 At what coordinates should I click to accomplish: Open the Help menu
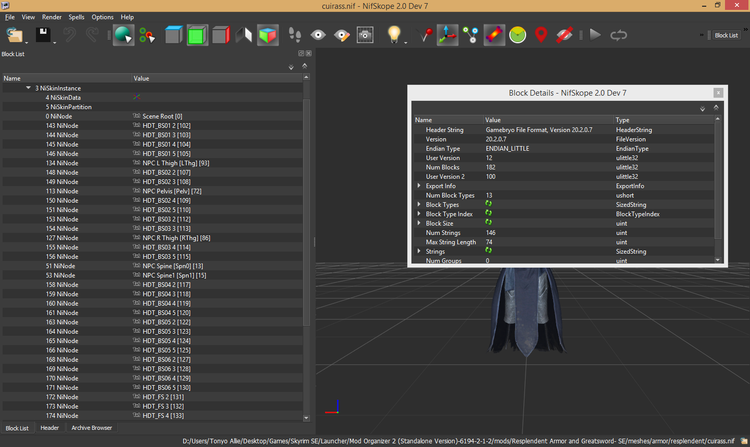127,17
